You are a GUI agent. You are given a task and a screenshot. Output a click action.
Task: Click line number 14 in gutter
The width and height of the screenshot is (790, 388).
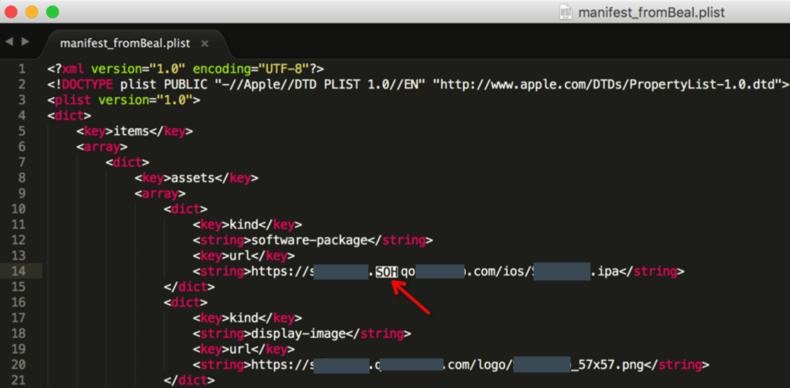click(18, 272)
